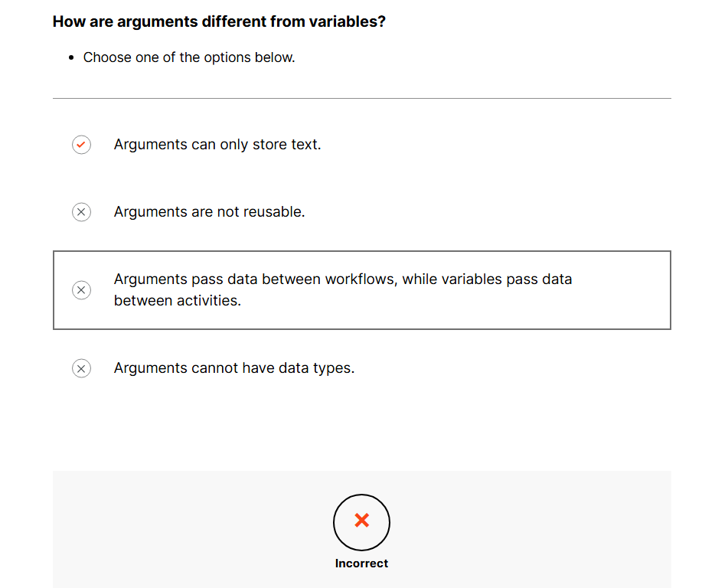Click the 'Choose one of the options below' instruction
Screen dimensions: 715x588
pos(188,57)
